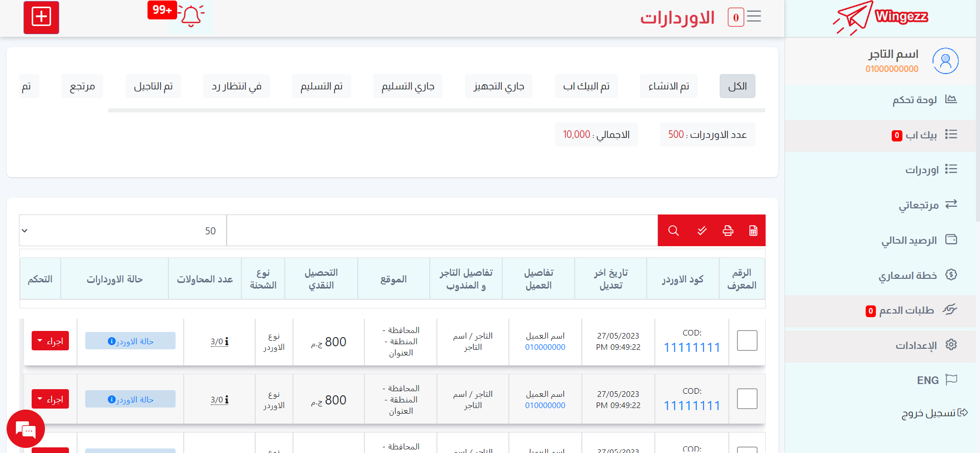Click the double-check mark toolbar icon
Screen dimensions: 980x453
coord(702,230)
